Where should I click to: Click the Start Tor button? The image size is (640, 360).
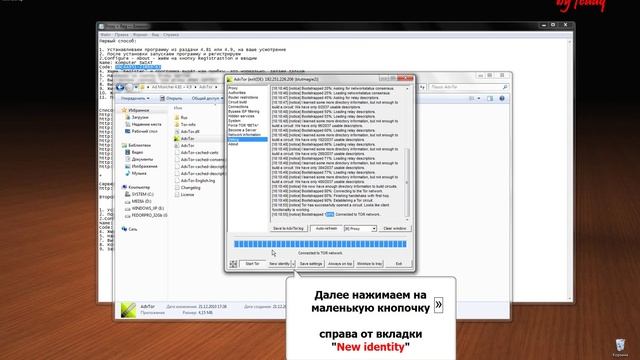pos(252,264)
